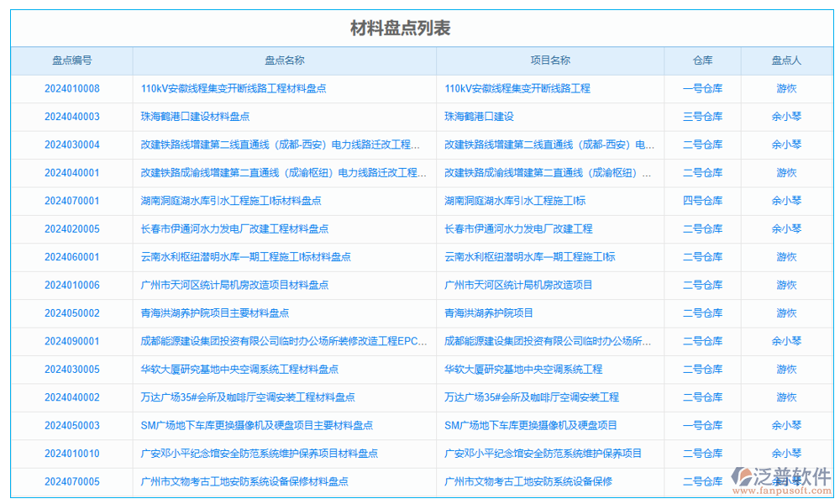The image size is (840, 504).
Task: Click the 仓库 column header
Action: (702, 60)
